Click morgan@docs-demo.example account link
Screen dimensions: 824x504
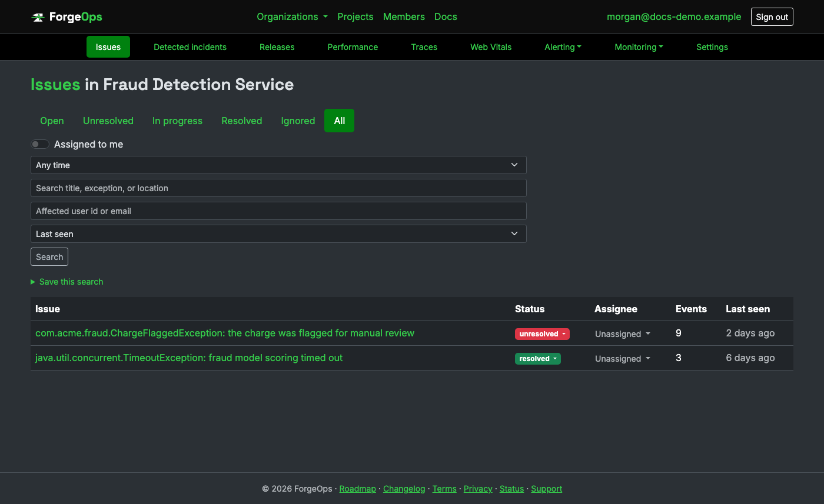point(674,16)
